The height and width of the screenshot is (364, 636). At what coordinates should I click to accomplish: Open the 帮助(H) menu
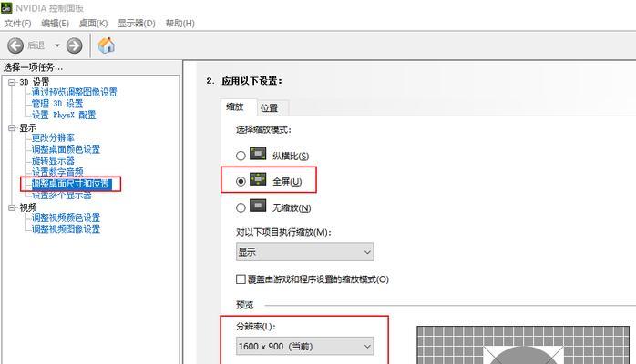(180, 24)
